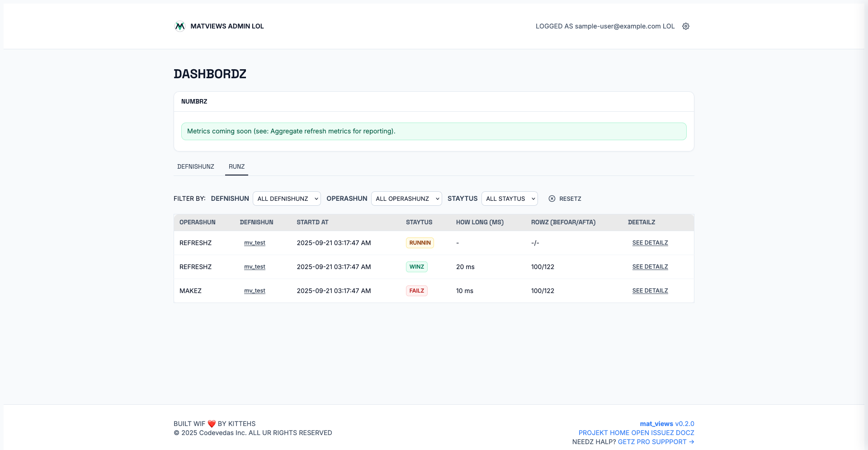Open SEE DETAILZ for the RUNNIN row
Viewport: 868px width, 450px height.
tap(650, 243)
